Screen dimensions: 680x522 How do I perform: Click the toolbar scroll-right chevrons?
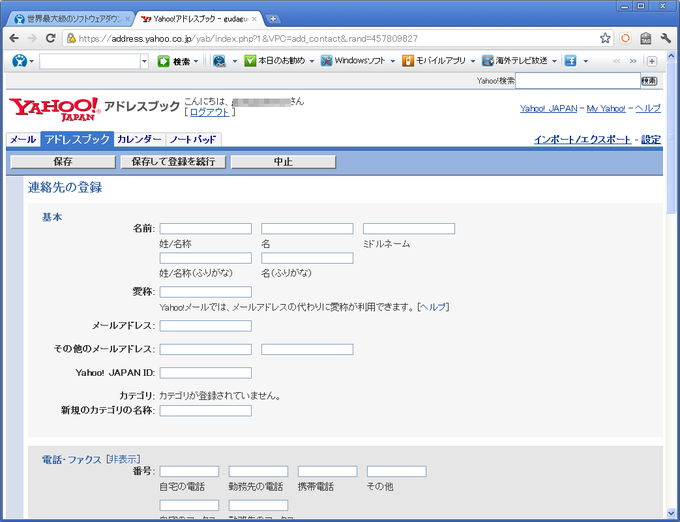click(x=633, y=61)
